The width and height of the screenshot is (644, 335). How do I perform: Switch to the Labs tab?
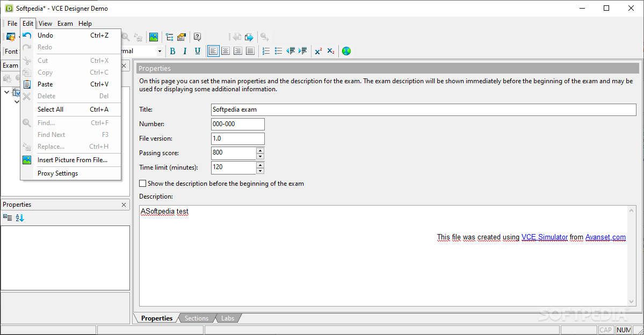(x=228, y=318)
